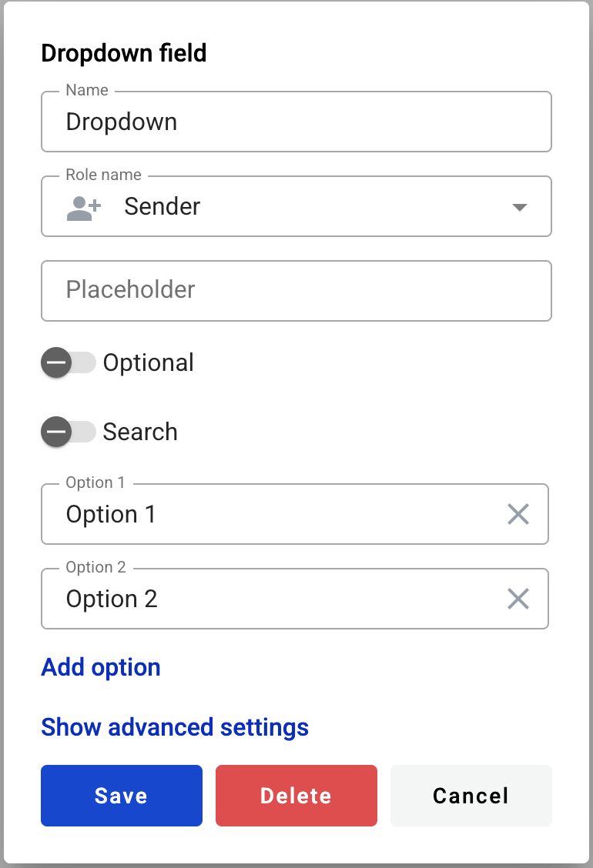
Task: Click the X to remove Option 2
Action: [518, 599]
